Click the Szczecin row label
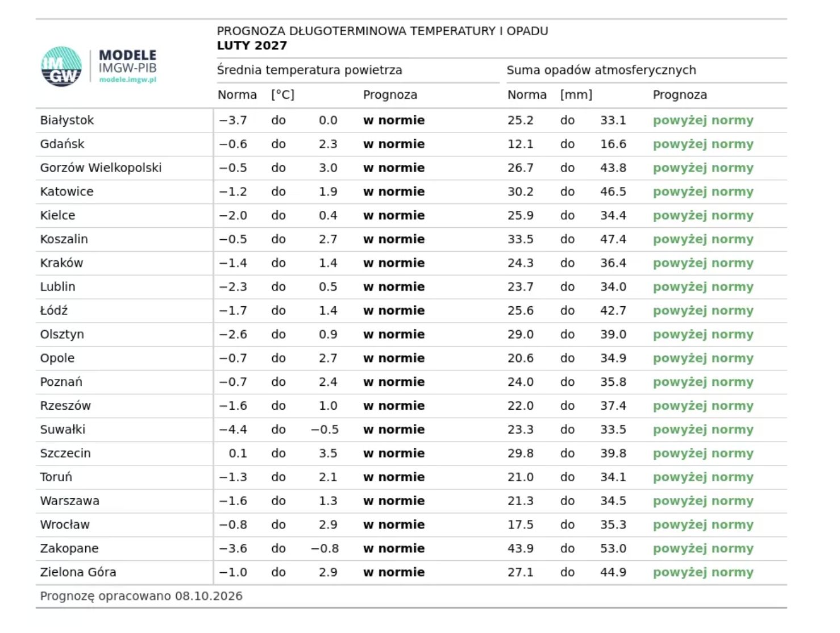The image size is (840, 633). click(x=65, y=453)
